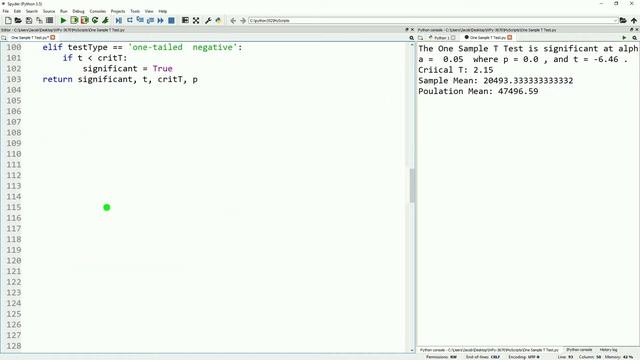The image size is (640, 360).
Task: Open the View menu
Action: click(149, 11)
